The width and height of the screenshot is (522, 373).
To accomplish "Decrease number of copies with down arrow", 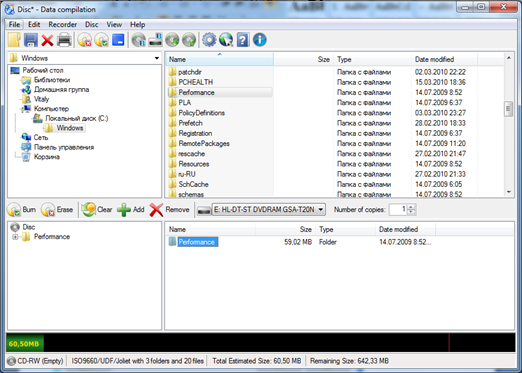I will (x=411, y=212).
